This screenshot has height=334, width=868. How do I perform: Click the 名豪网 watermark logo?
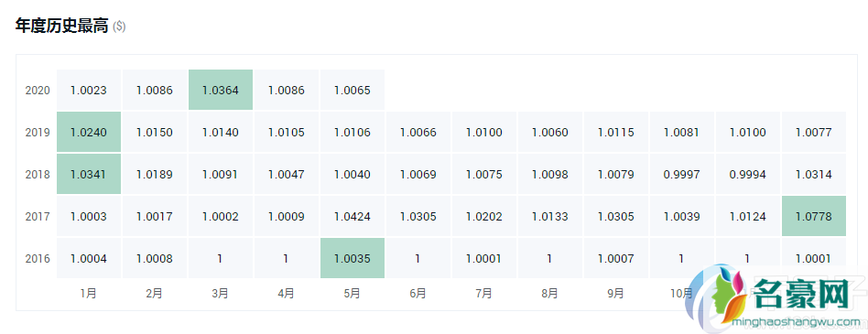click(774, 296)
